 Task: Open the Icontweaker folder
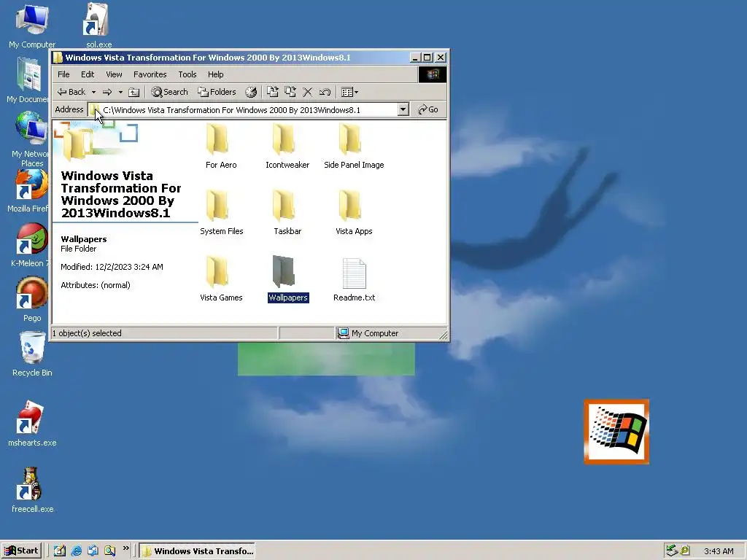(287, 145)
